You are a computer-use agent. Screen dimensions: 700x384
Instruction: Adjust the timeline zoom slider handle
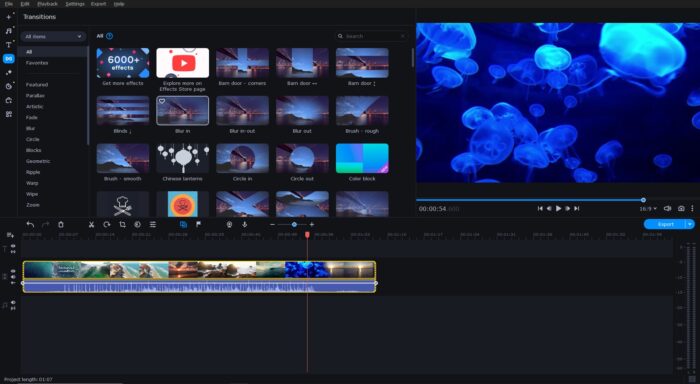click(x=294, y=225)
